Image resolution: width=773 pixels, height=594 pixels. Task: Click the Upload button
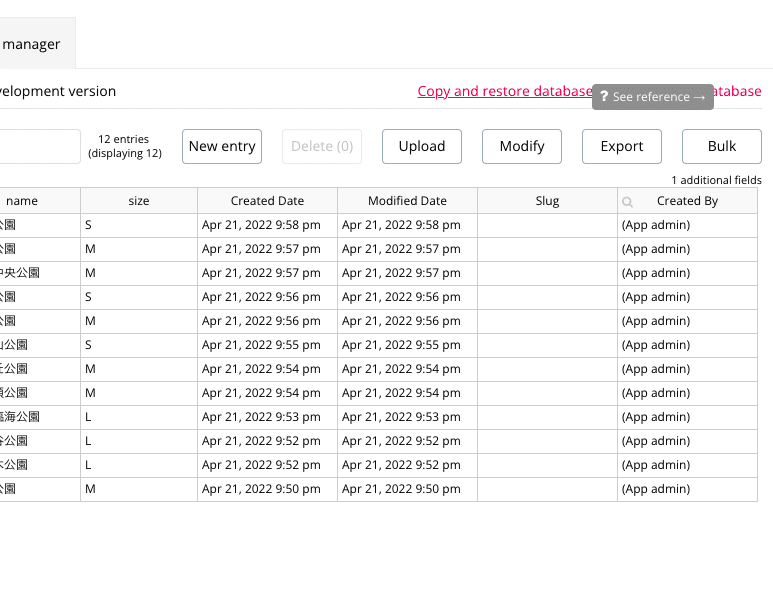coord(422,146)
